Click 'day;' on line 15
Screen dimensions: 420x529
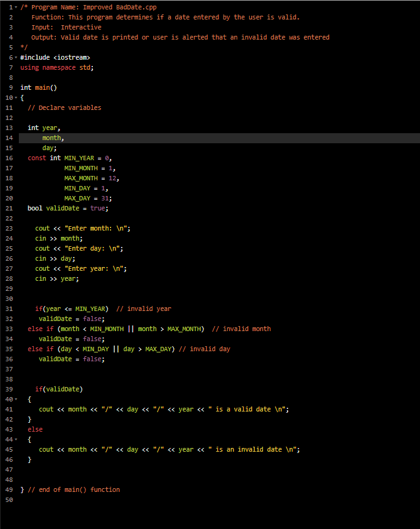click(50, 148)
